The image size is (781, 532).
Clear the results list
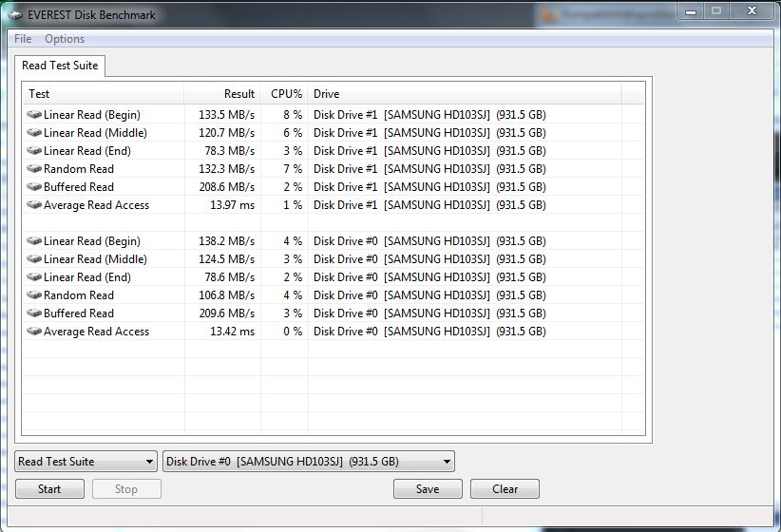505,489
